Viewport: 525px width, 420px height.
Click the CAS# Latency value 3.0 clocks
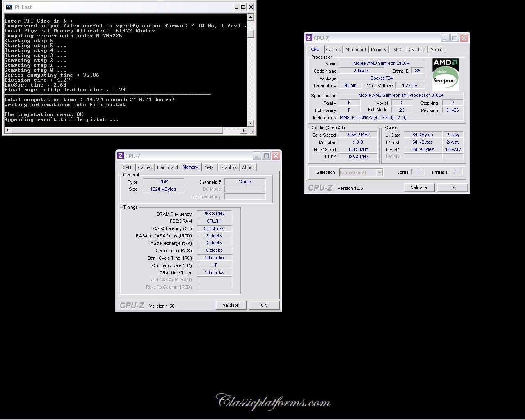point(214,228)
